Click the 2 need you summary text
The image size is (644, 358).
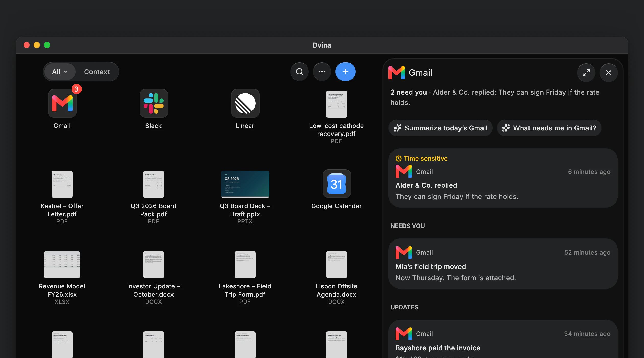409,92
